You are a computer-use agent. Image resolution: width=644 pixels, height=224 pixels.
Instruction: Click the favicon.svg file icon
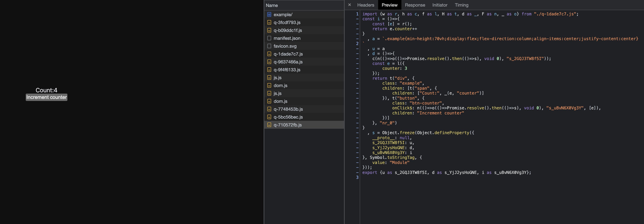pyautogui.click(x=269, y=46)
